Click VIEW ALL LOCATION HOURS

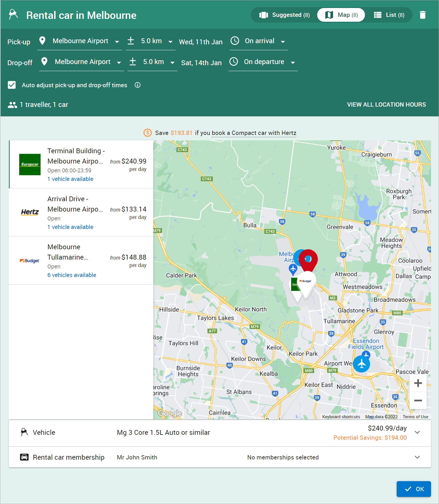[x=386, y=105]
